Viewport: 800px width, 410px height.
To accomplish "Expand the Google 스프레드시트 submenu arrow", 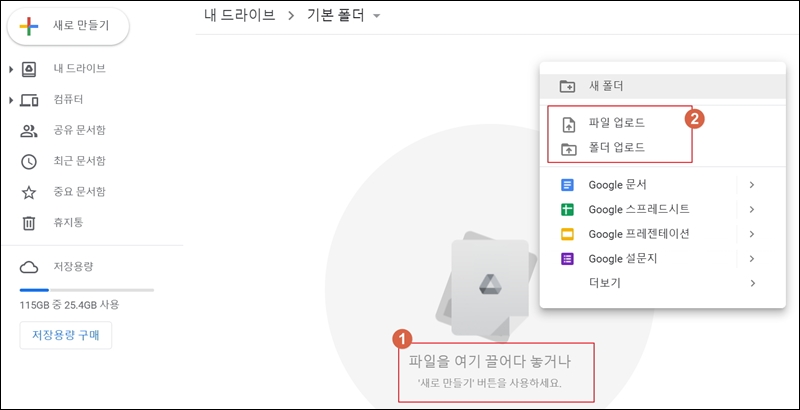I will click(752, 210).
